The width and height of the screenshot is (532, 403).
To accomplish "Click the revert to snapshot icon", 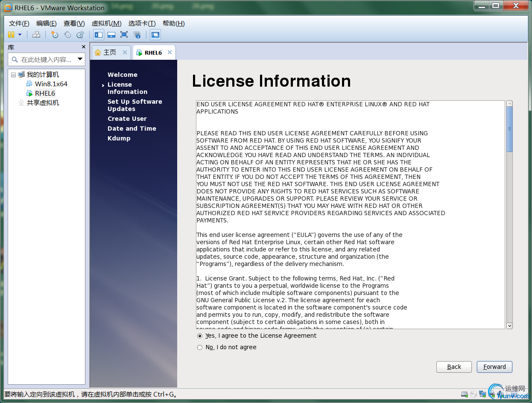I will coord(67,35).
